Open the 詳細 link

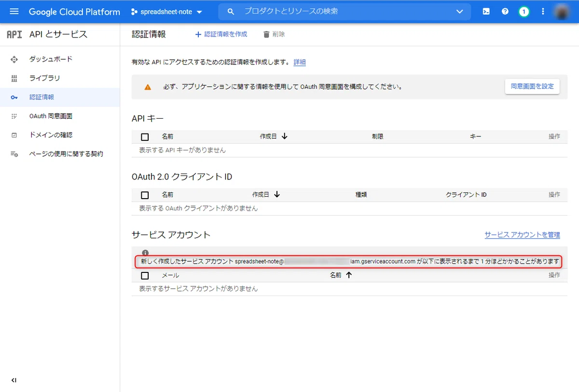pos(300,62)
